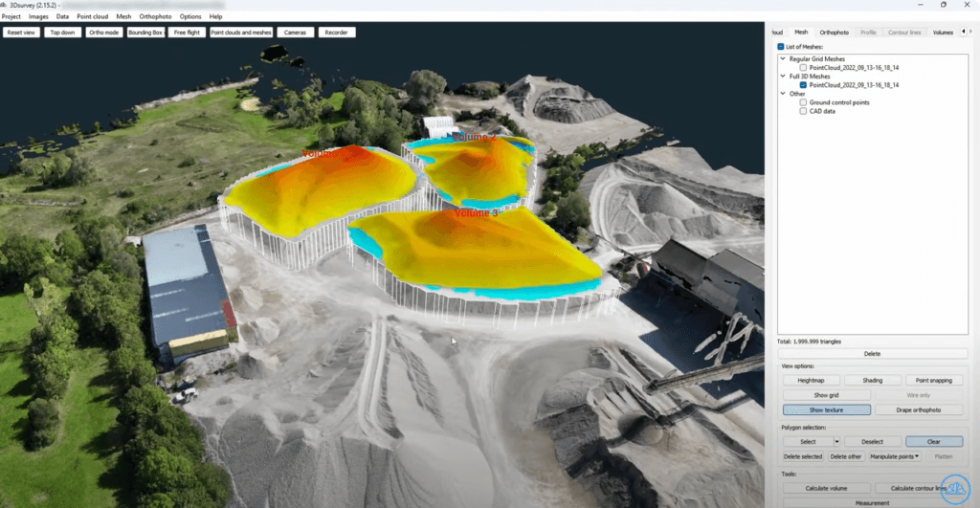The height and width of the screenshot is (508, 980).
Task: Open the Data menu
Action: pos(62,17)
